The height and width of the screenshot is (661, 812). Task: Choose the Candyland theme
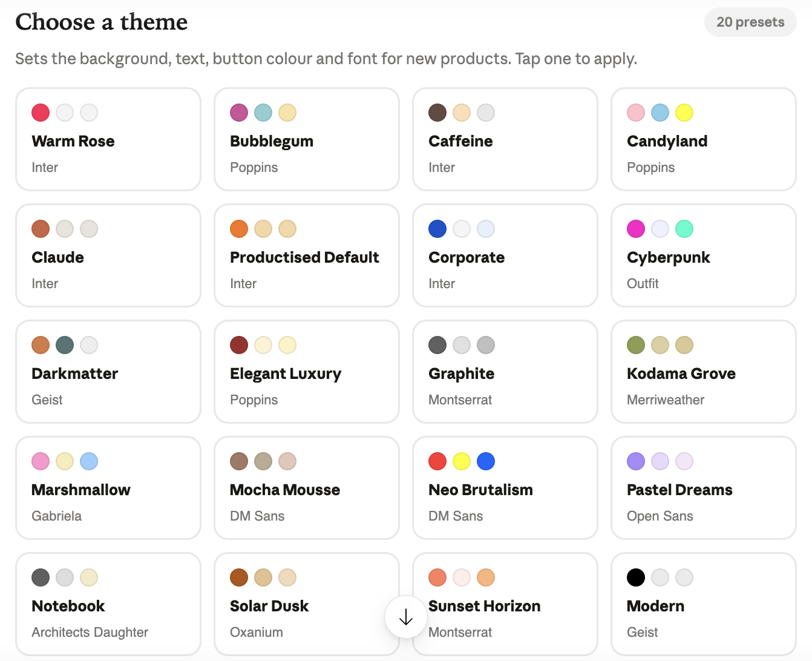[x=704, y=139]
